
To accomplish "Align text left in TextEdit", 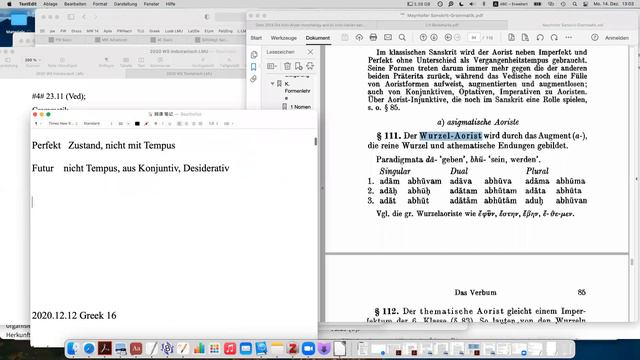I will (x=179, y=124).
